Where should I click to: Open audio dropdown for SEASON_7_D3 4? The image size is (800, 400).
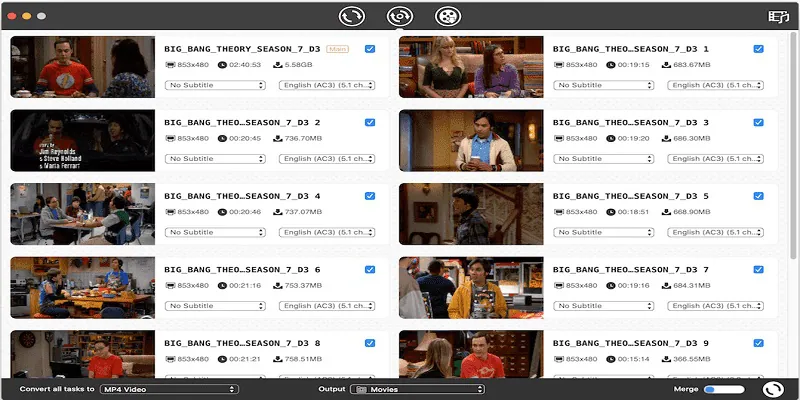327,232
